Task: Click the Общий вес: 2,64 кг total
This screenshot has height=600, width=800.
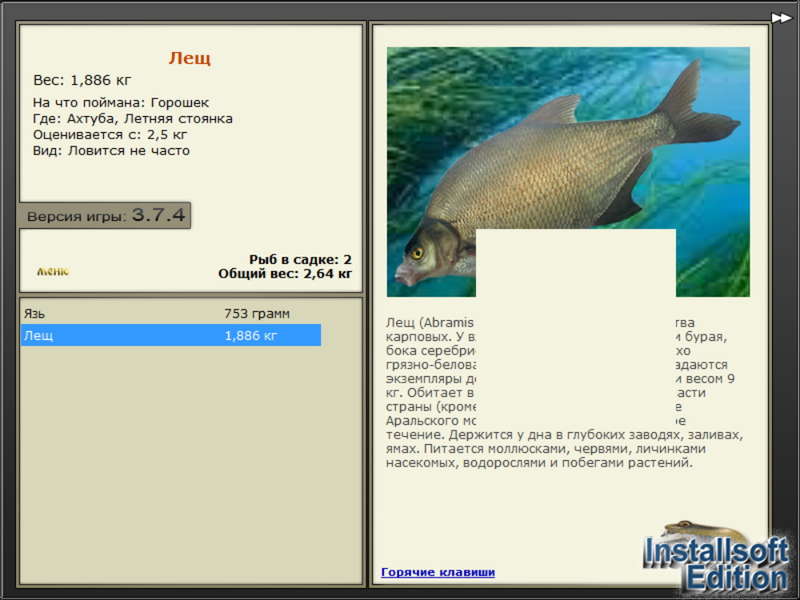Action: [285, 274]
